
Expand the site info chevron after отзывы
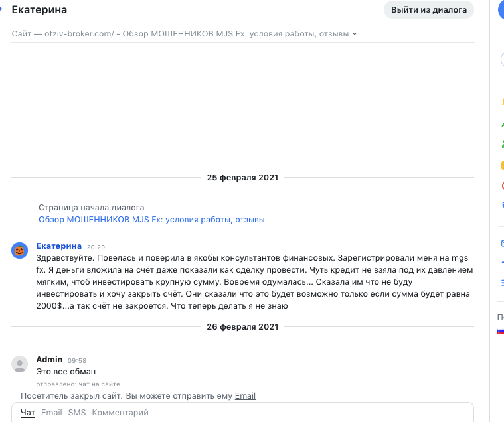click(355, 34)
